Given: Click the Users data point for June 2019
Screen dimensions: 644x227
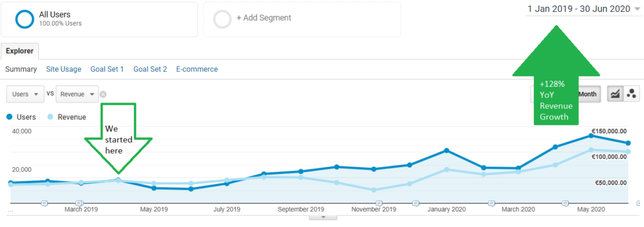Looking at the screenshot, I should [191, 189].
